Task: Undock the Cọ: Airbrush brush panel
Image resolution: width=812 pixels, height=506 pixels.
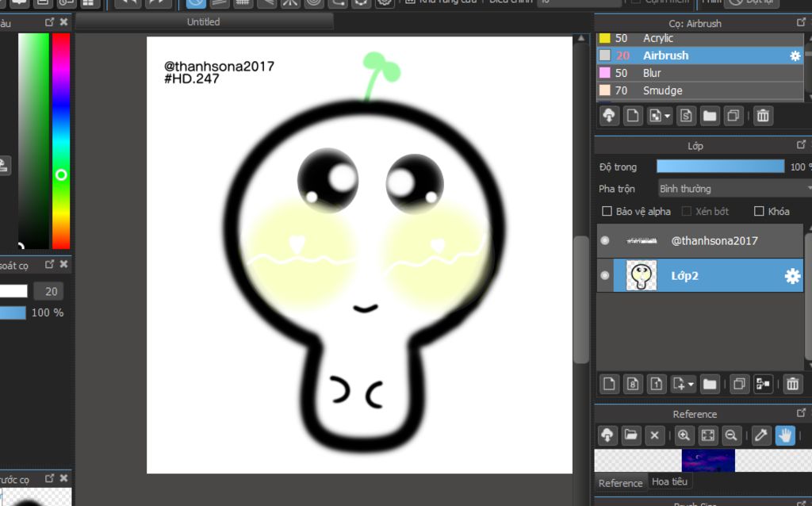Action: point(801,21)
